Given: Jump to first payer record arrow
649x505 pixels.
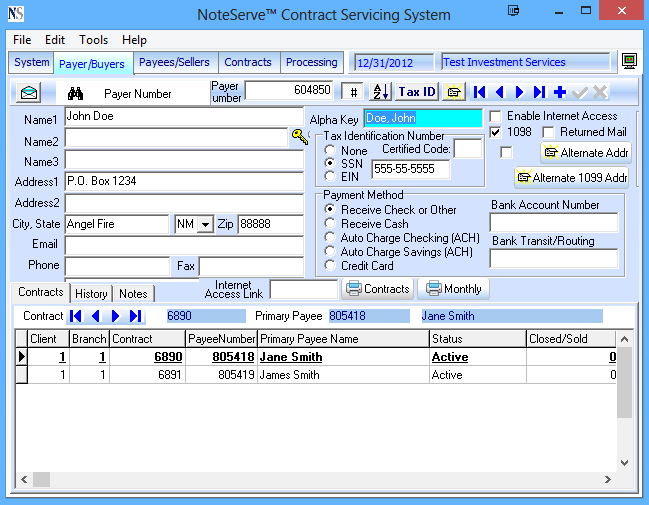Looking at the screenshot, I should pyautogui.click(x=480, y=92).
